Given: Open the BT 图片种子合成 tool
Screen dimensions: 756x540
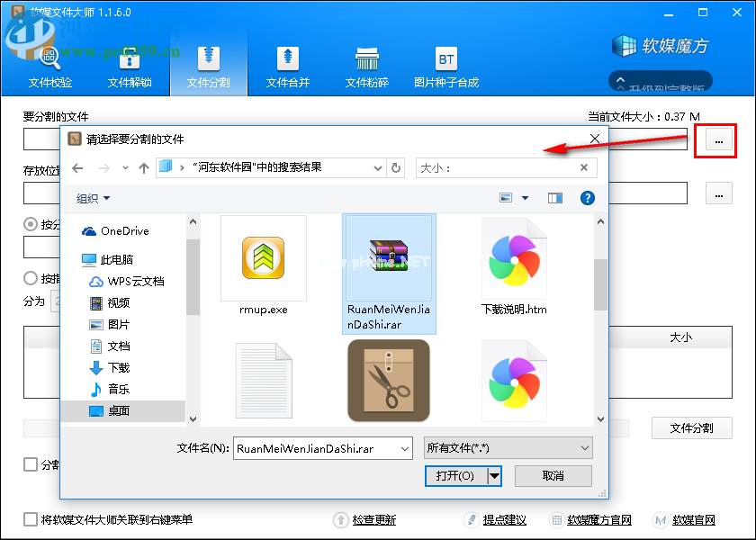Looking at the screenshot, I should 445,63.
